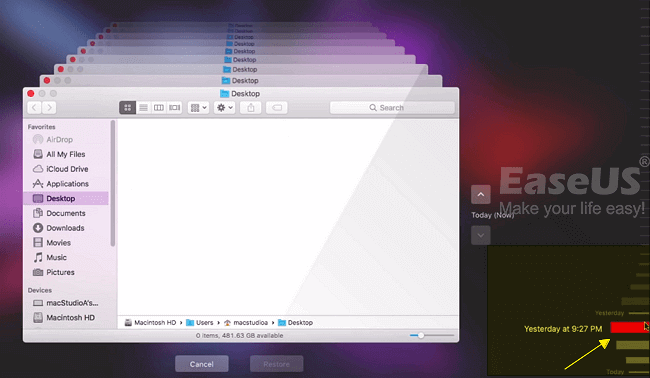Image resolution: width=650 pixels, height=378 pixels.
Task: Go to the next backup with down arrow
Action: [481, 235]
